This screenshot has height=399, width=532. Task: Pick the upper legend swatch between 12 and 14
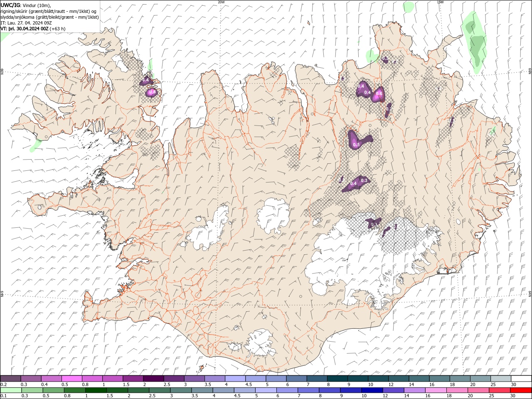(399, 379)
